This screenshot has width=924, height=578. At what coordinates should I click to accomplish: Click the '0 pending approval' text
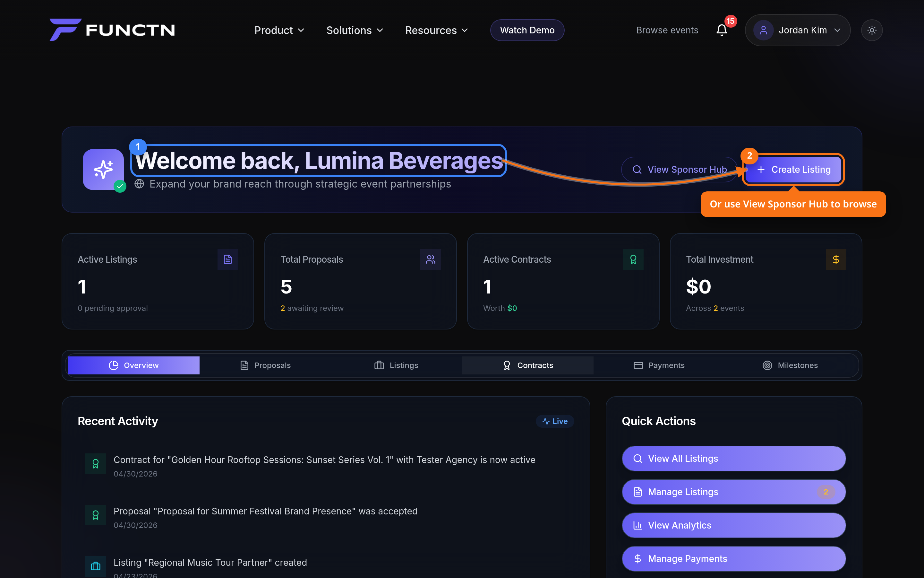(x=113, y=308)
